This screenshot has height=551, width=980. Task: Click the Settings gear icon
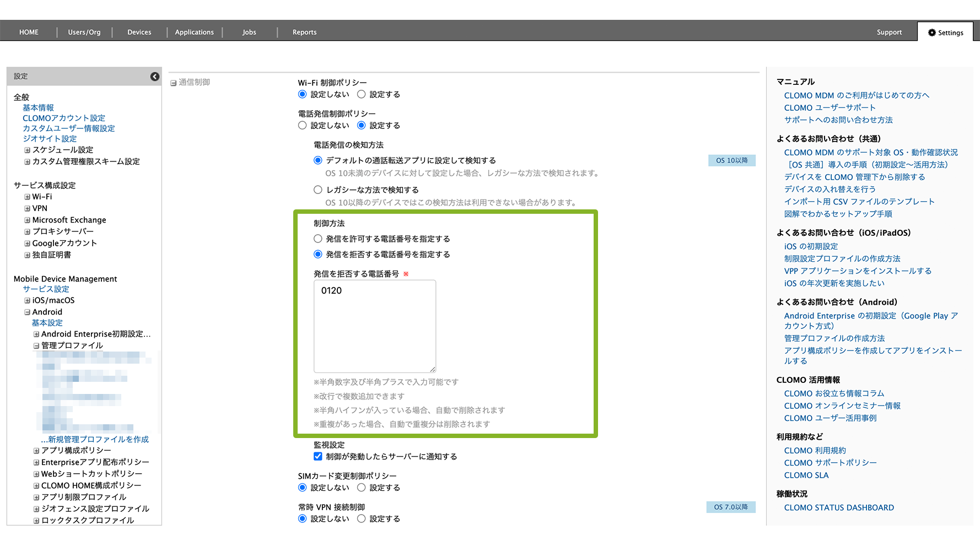coord(931,33)
